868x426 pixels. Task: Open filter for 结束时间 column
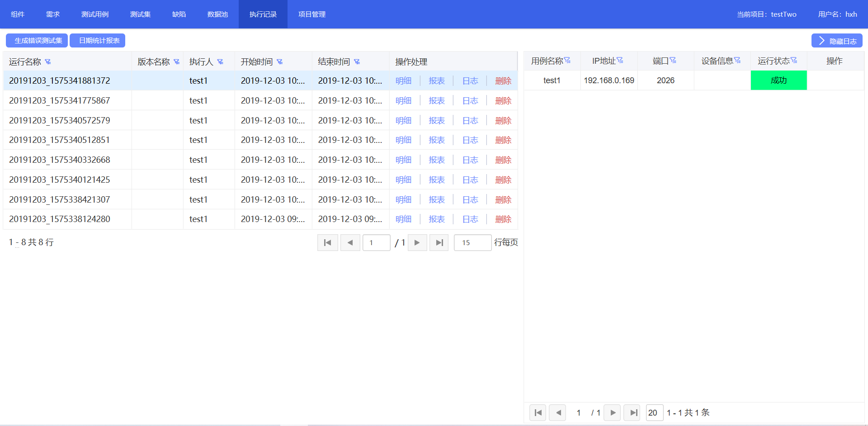tap(357, 62)
